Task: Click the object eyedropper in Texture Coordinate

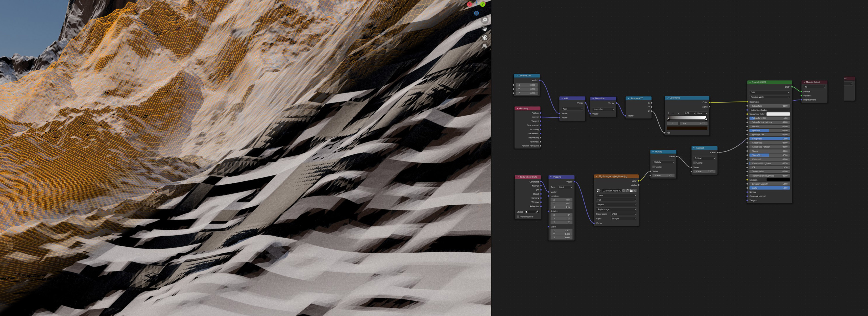Action: click(537, 212)
